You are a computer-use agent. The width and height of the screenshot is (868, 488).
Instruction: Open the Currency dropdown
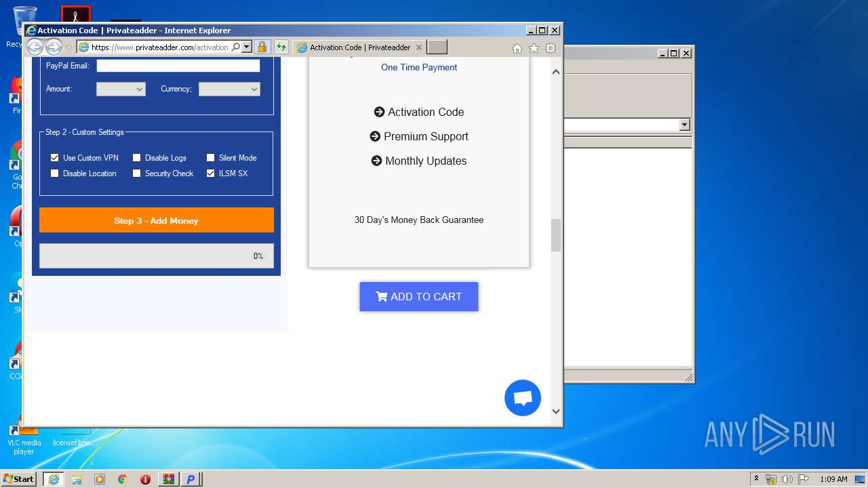pyautogui.click(x=229, y=89)
